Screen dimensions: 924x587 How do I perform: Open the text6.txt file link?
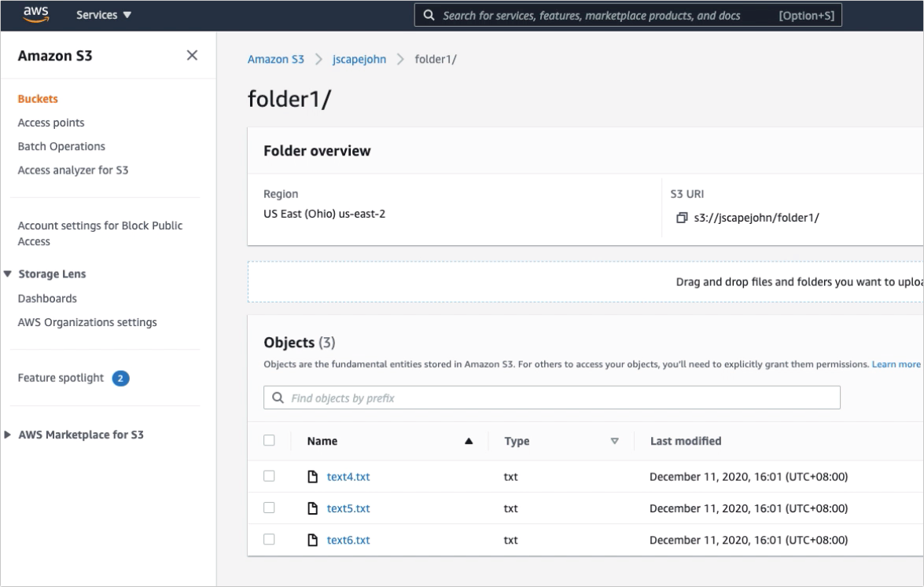348,540
